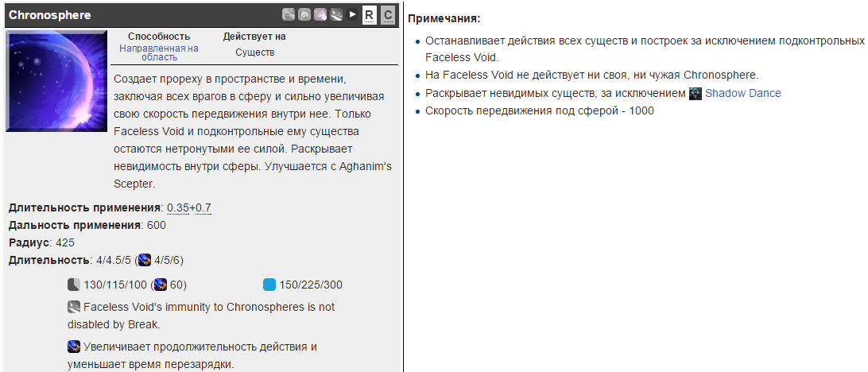Viewport: 868px width, 372px height.
Task: Click Break icon beside Faceless Void's immunity note
Action: click(74, 306)
